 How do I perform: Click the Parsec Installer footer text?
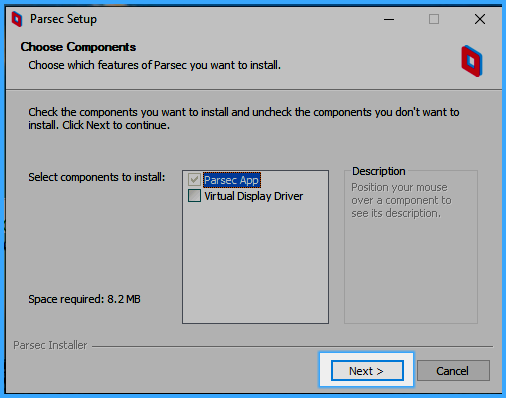click(50, 345)
